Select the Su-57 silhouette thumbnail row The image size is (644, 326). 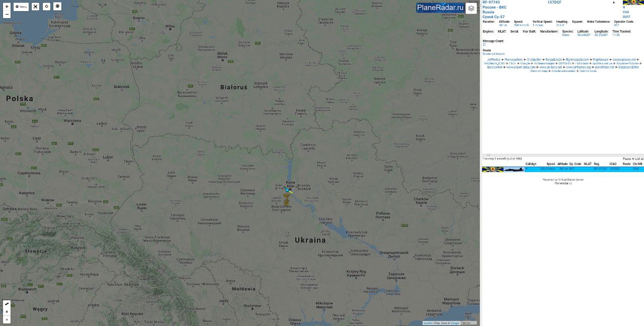pyautogui.click(x=514, y=169)
